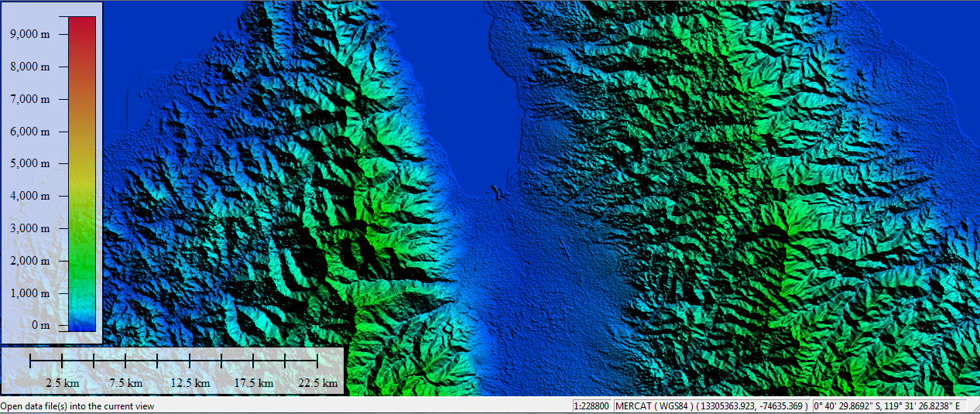This screenshot has height=414, width=980.
Task: Click the MERCAT (WGS84) projection coordinates field
Action: click(711, 406)
